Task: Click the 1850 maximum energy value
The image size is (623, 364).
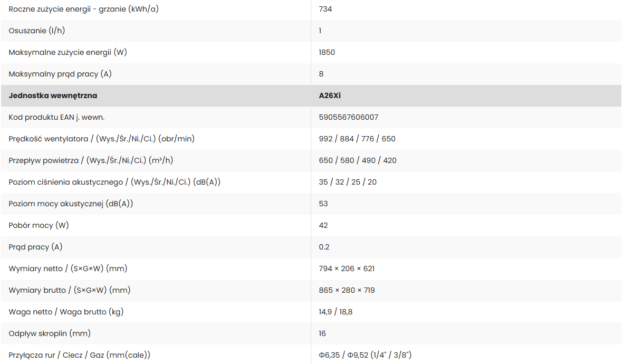Action: click(327, 52)
